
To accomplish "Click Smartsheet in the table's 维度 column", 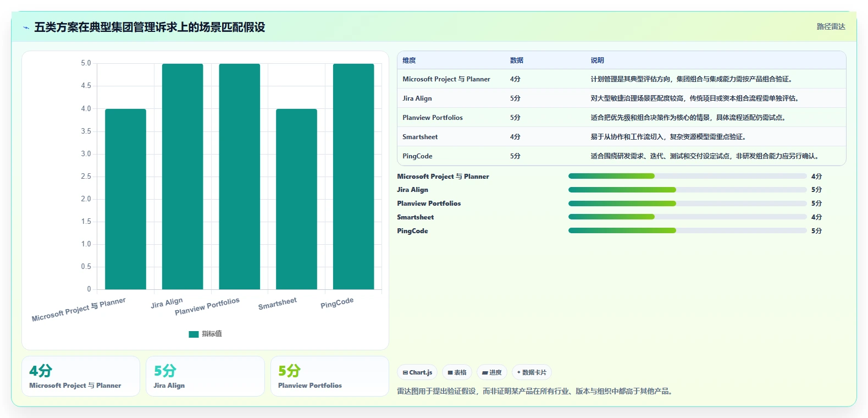I will (420, 137).
